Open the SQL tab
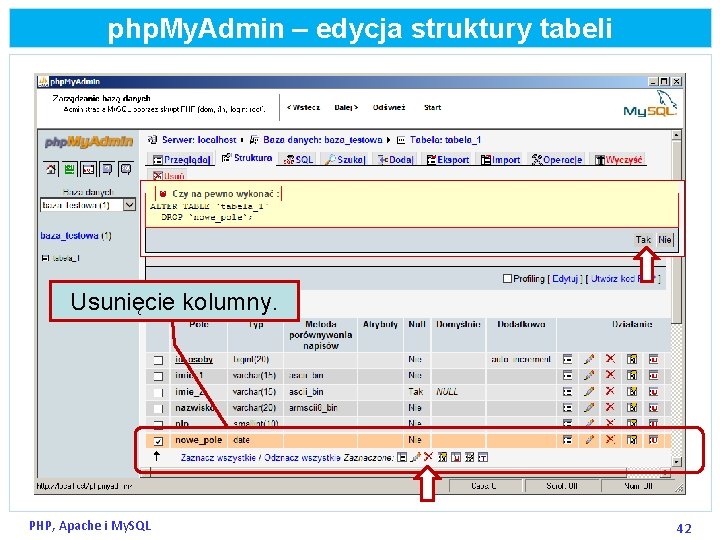The width and height of the screenshot is (720, 540). (x=298, y=159)
